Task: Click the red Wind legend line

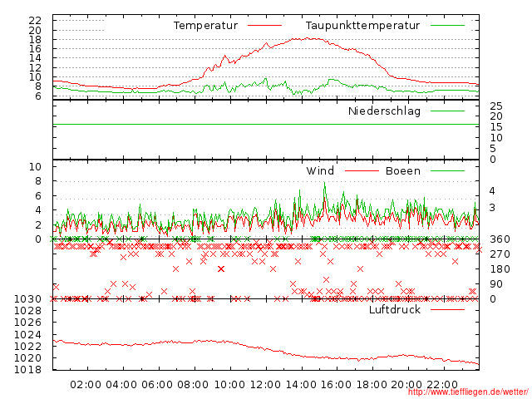Action: [x=362, y=170]
